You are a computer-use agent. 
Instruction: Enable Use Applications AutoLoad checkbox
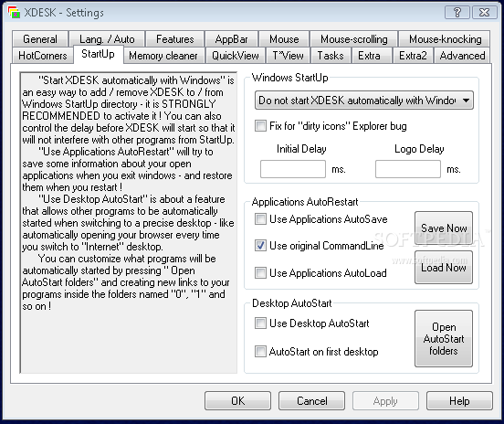point(260,273)
